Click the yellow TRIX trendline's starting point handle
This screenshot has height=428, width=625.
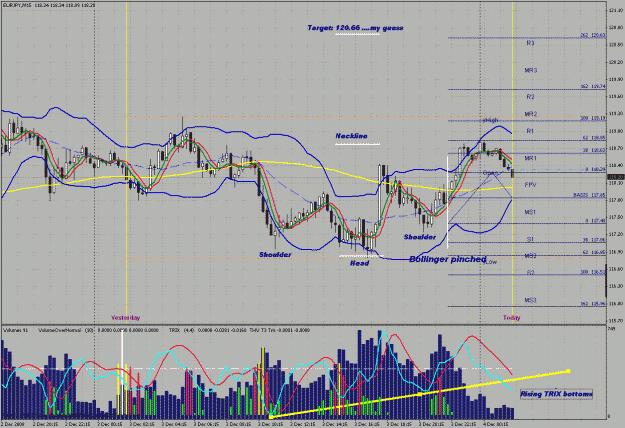pos(271,417)
